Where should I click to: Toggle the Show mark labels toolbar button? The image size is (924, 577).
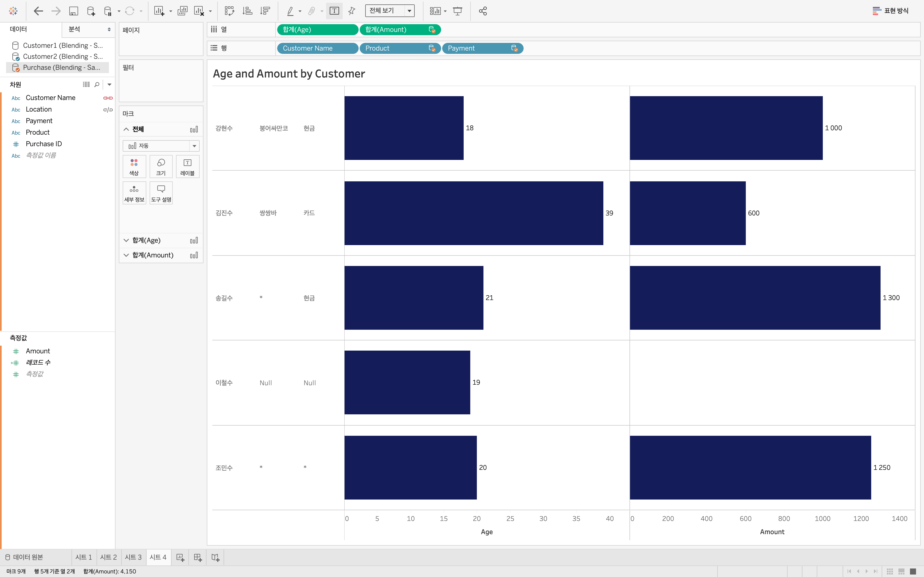pos(334,11)
